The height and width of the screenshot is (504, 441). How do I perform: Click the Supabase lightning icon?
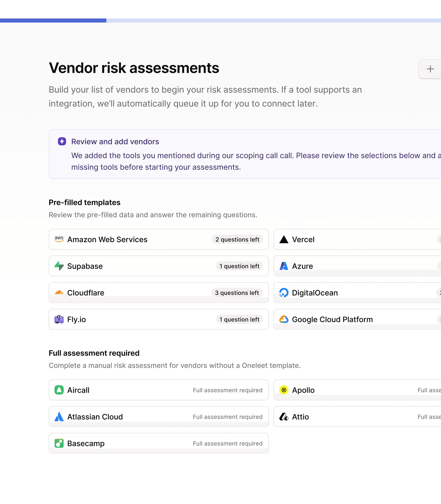click(x=59, y=266)
